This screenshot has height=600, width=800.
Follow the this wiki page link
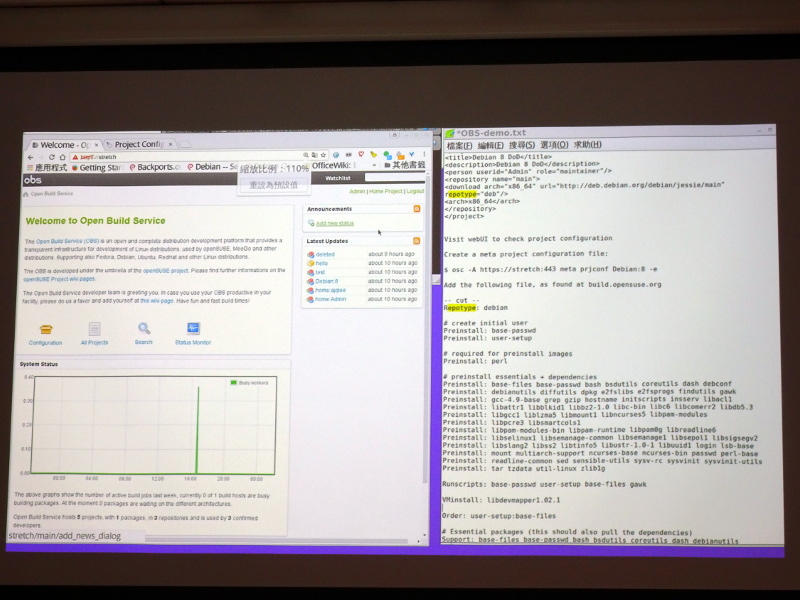[157, 301]
